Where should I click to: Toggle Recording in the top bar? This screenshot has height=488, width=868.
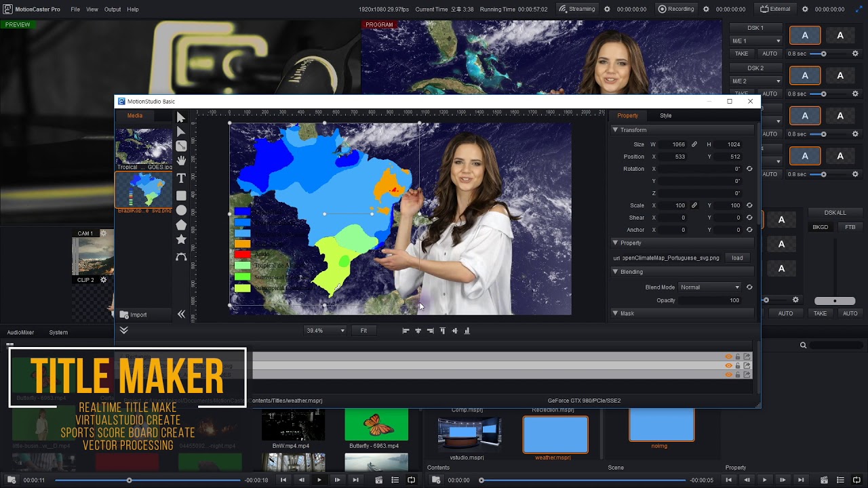[676, 9]
